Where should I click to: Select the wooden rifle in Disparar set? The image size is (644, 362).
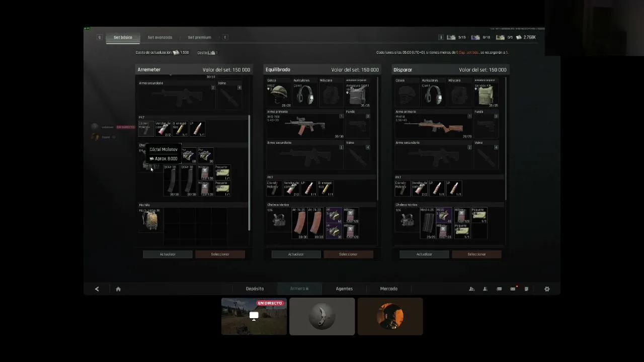[x=433, y=126]
